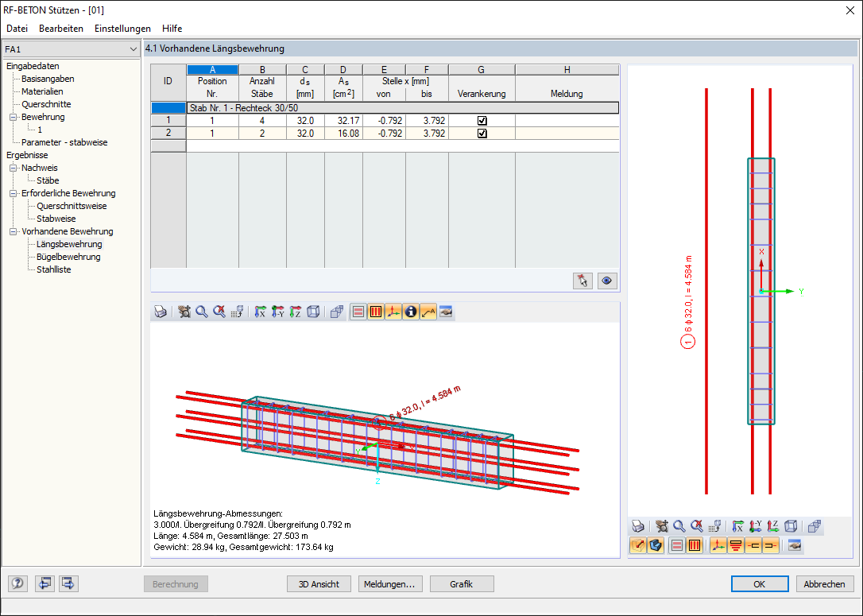Toggle horizontal bars display in center toolbar
Viewport: 863px width, 616px height.
pos(358,312)
